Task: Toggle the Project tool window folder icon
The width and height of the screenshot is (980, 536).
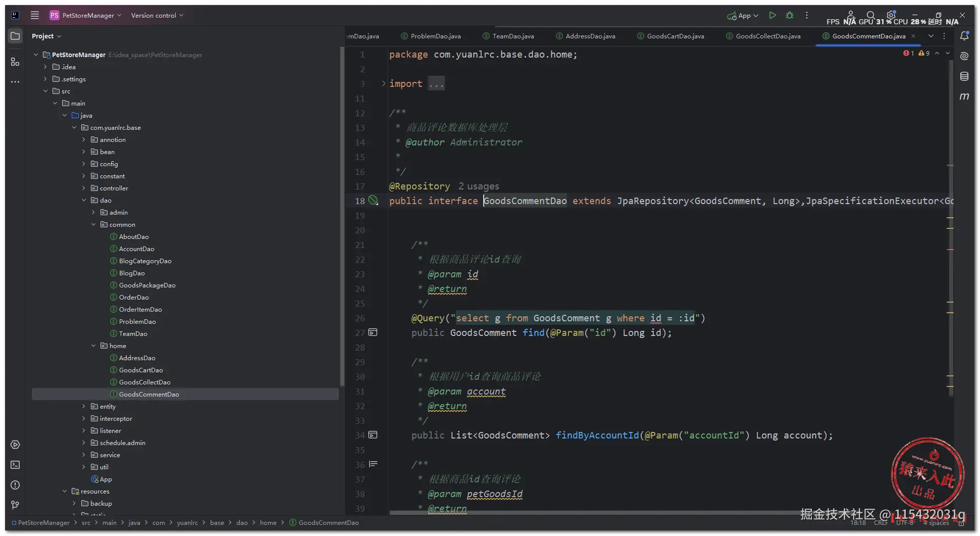Action: click(15, 36)
